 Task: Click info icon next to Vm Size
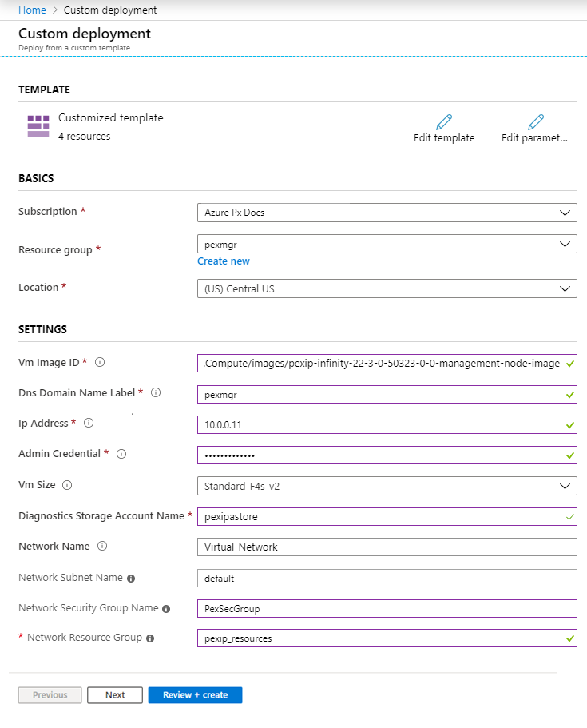67,485
